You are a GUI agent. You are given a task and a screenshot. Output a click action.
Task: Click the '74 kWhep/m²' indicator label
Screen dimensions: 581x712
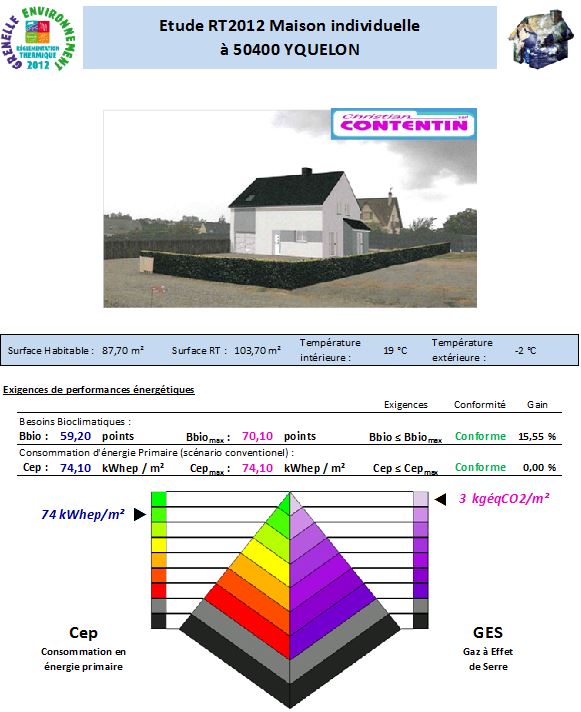point(83,514)
